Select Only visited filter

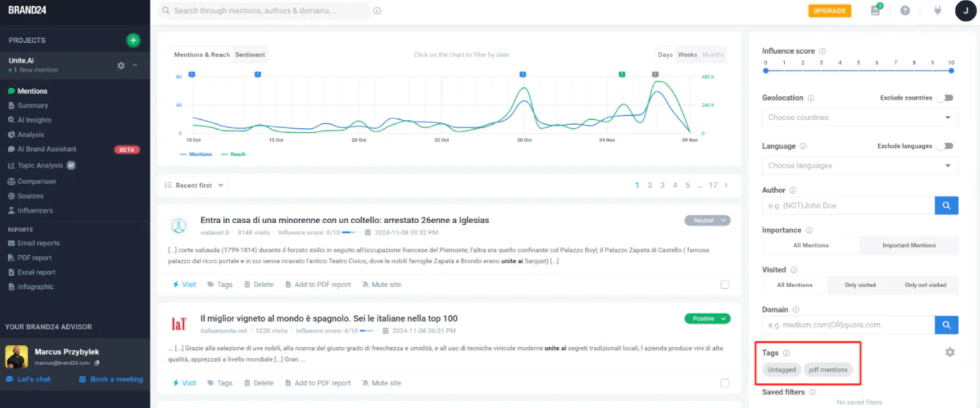[860, 285]
